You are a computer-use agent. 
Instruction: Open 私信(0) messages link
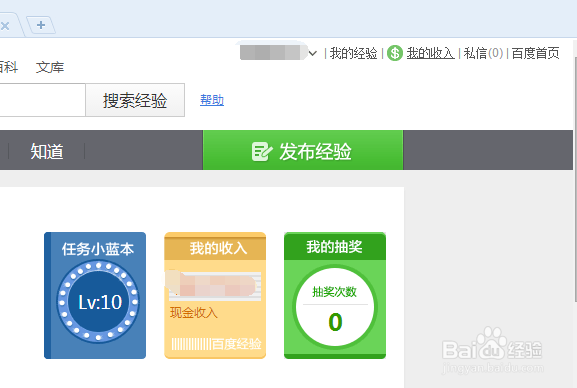point(483,53)
